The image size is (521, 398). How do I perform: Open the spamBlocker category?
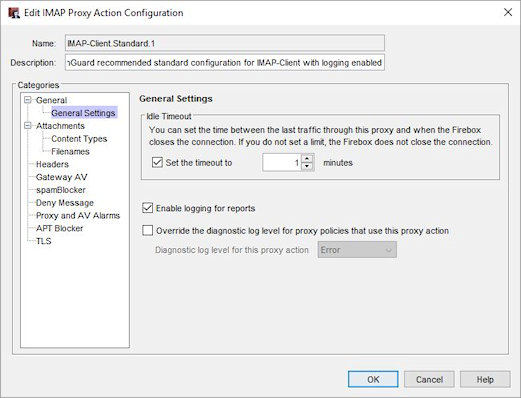click(61, 190)
